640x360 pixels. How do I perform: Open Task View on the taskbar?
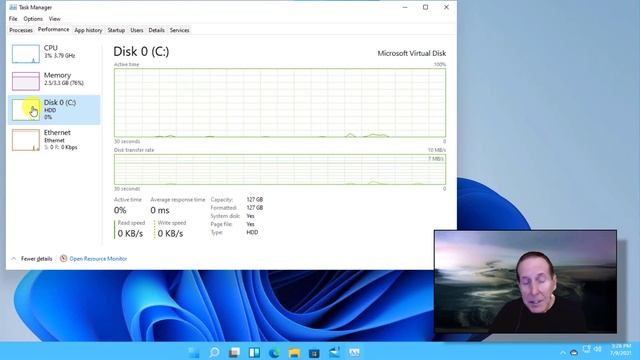(x=234, y=352)
